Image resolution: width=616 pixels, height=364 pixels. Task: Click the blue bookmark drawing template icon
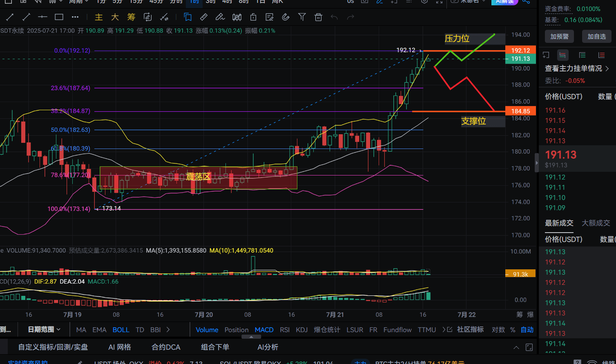187,17
